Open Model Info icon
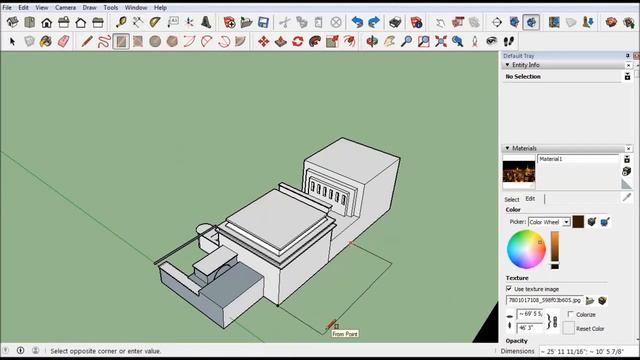The width and height of the screenshot is (640, 360). click(x=416, y=22)
